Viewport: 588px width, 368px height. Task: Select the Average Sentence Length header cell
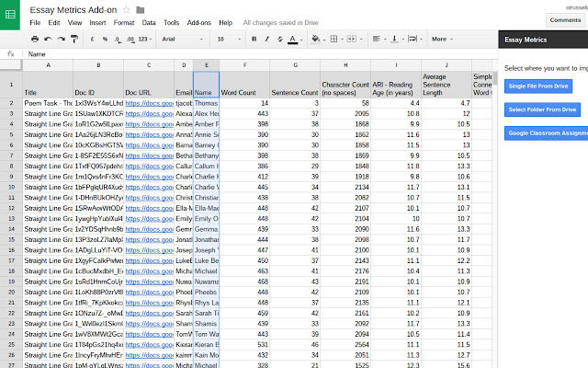(447, 85)
